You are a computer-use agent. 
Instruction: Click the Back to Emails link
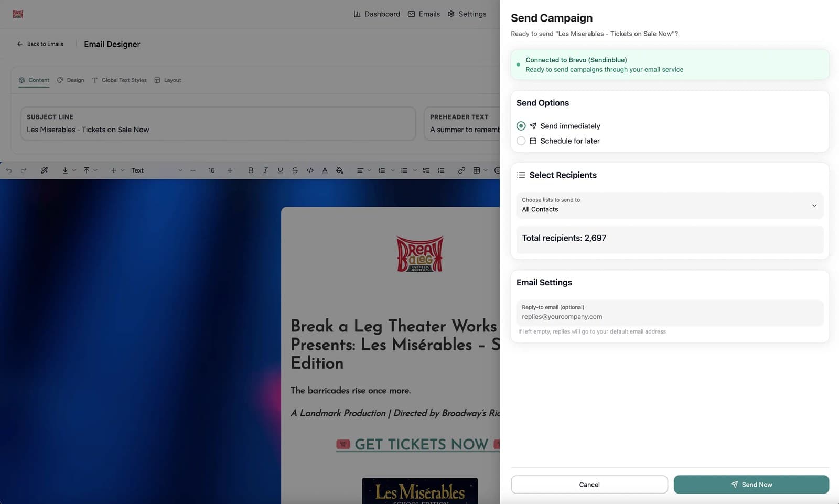40,44
